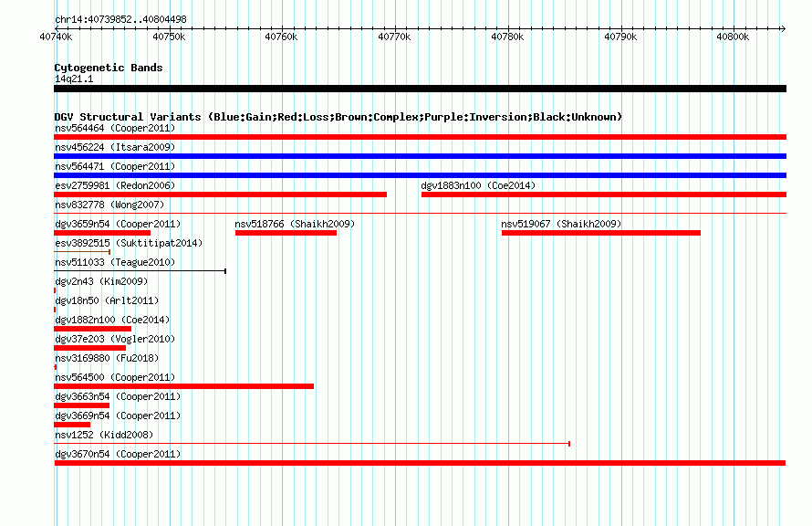Click the dgv3670n54 (Cooper2011) label
Viewport: 812px width, 526px height.
coord(118,454)
